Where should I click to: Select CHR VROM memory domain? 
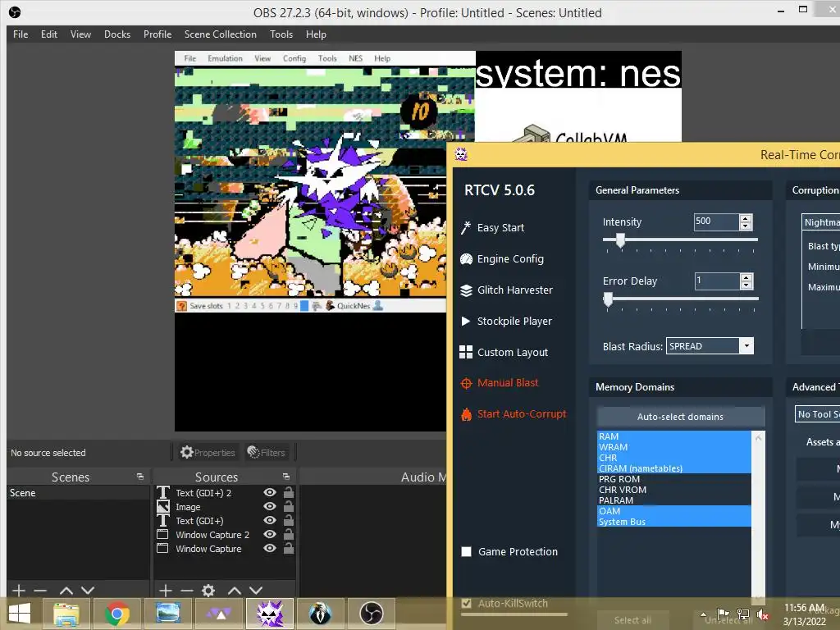coord(674,490)
